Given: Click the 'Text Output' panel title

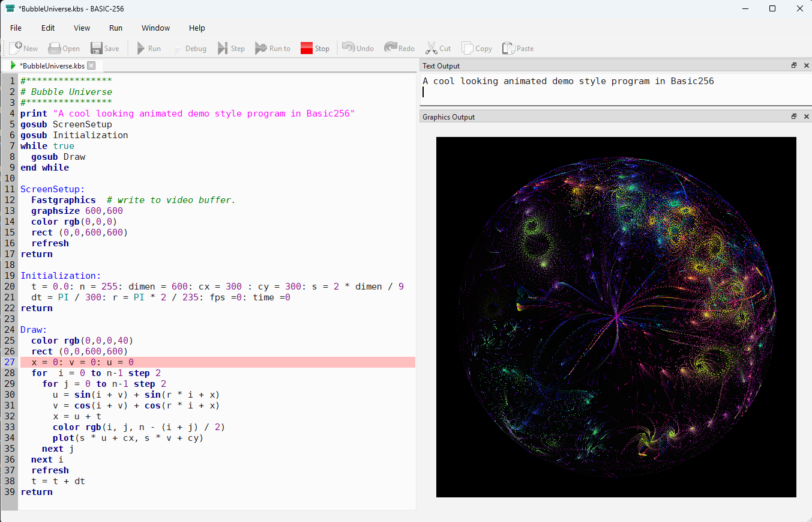Looking at the screenshot, I should click(441, 65).
